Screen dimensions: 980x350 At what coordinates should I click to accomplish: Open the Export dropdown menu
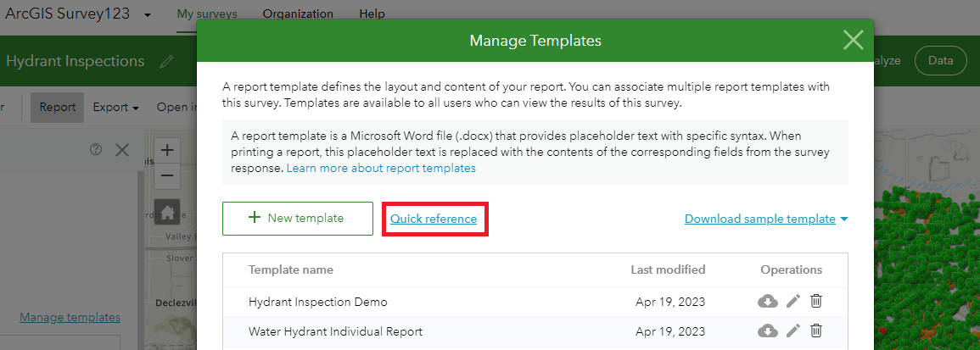click(116, 108)
